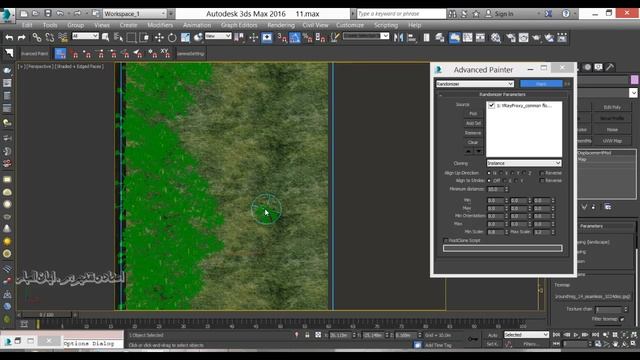Open the named selection sets dropdown
The width and height of the screenshot is (640, 360).
pyautogui.click(x=366, y=36)
